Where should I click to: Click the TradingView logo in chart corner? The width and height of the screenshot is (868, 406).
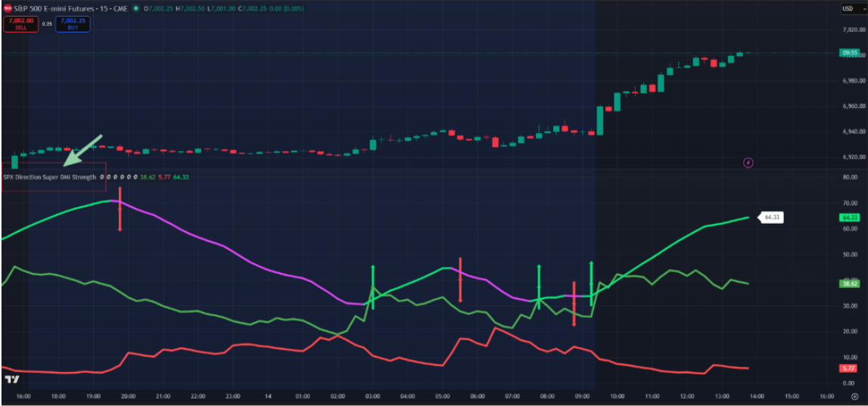click(11, 379)
